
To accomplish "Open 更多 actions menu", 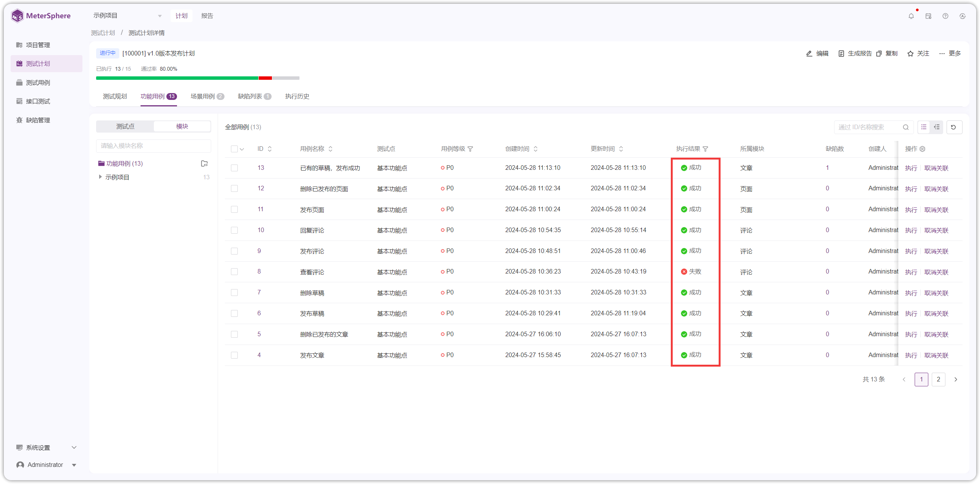I will click(x=950, y=54).
